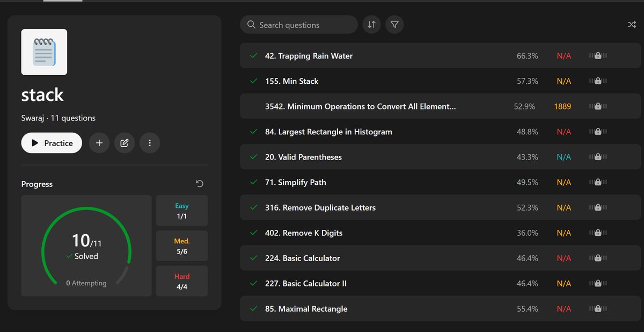Click the 36.0% acceptance rate

528,233
